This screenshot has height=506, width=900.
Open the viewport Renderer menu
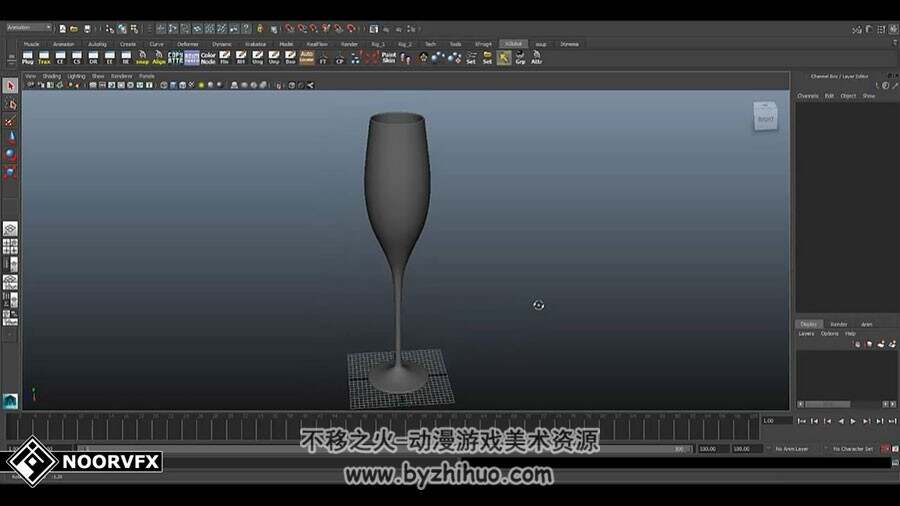pos(121,76)
